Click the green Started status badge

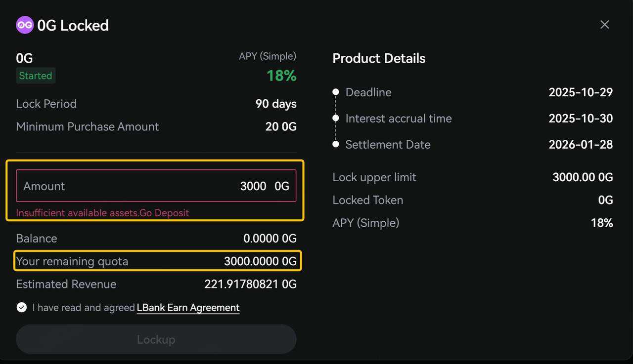click(x=36, y=76)
